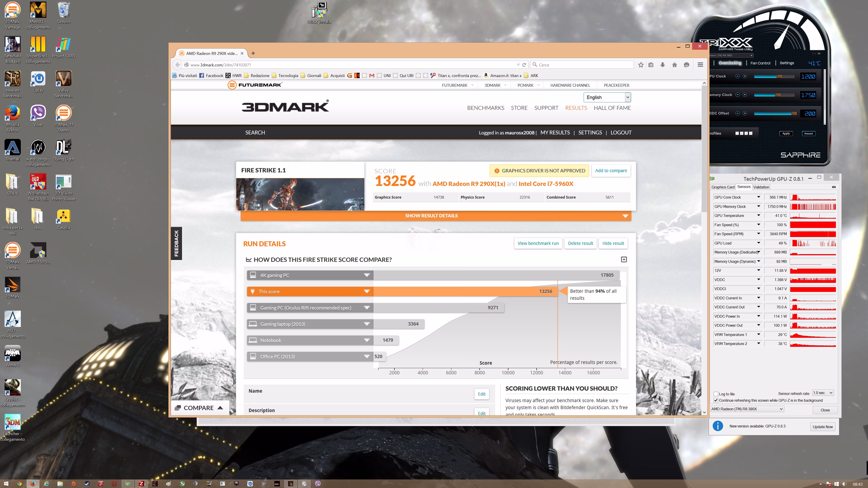Open Catzilla desktop icon
Image resolution: width=868 pixels, height=488 pixels.
(x=63, y=219)
